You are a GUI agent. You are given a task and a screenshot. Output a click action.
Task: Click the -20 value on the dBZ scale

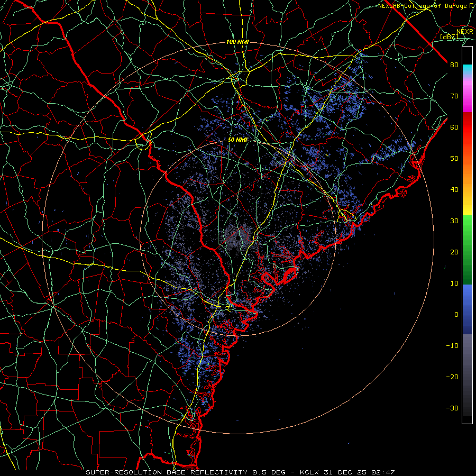[452, 377]
